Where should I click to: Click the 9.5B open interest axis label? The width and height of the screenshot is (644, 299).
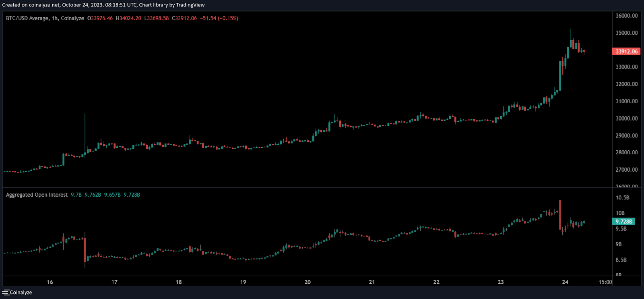point(621,228)
